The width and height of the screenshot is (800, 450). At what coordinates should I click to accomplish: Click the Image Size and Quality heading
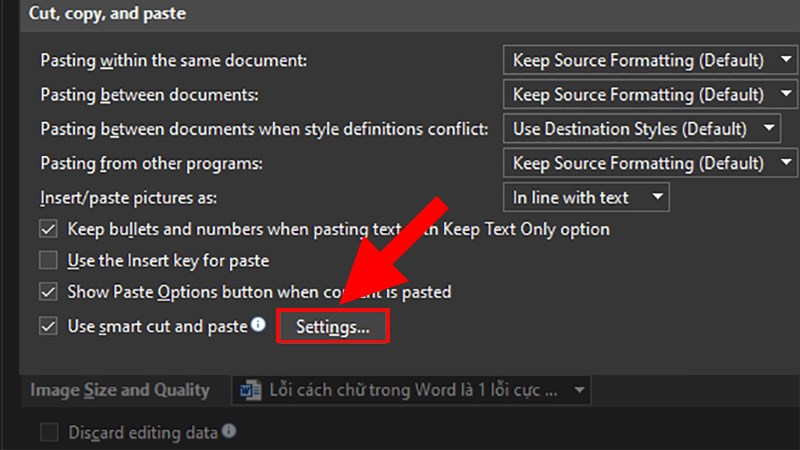[120, 390]
